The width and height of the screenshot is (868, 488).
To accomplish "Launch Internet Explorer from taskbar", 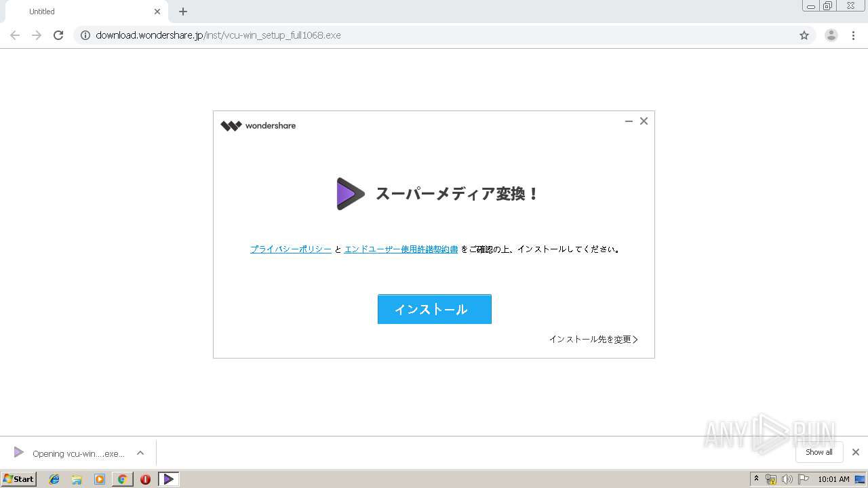I will coord(54,479).
